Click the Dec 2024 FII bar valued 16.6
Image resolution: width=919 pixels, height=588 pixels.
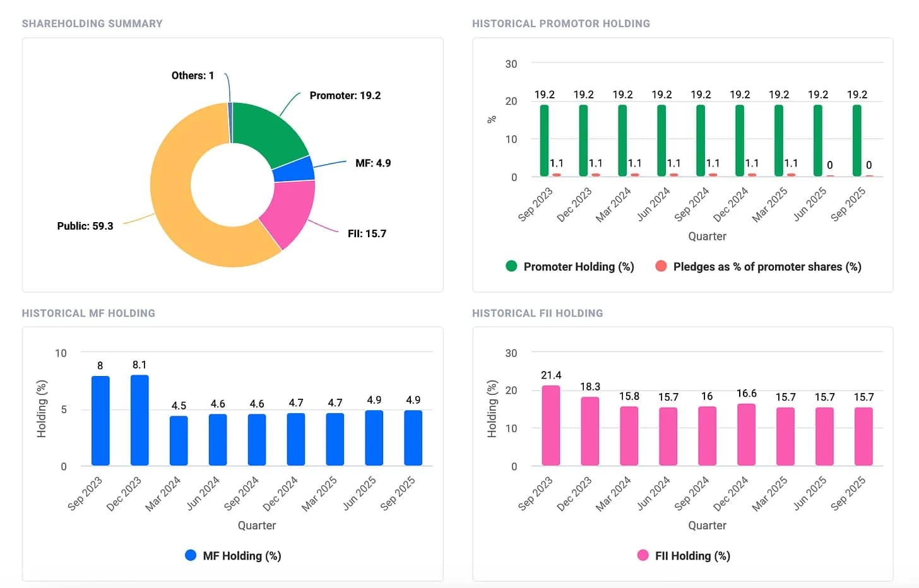[x=747, y=435]
